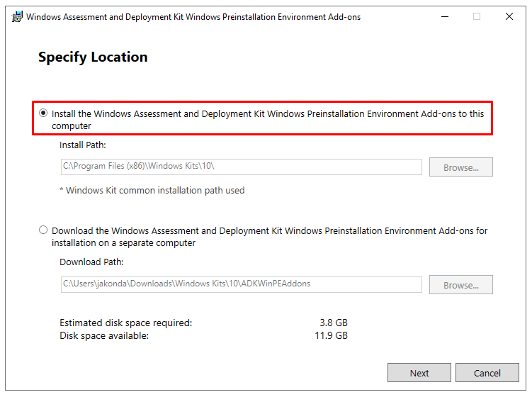This screenshot has height=397, width=532.
Task: Click the window title text
Action: pyautogui.click(x=193, y=17)
